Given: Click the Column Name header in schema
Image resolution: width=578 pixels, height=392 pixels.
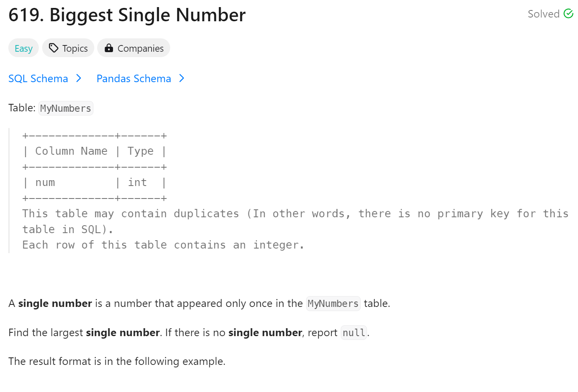Looking at the screenshot, I should point(71,151).
